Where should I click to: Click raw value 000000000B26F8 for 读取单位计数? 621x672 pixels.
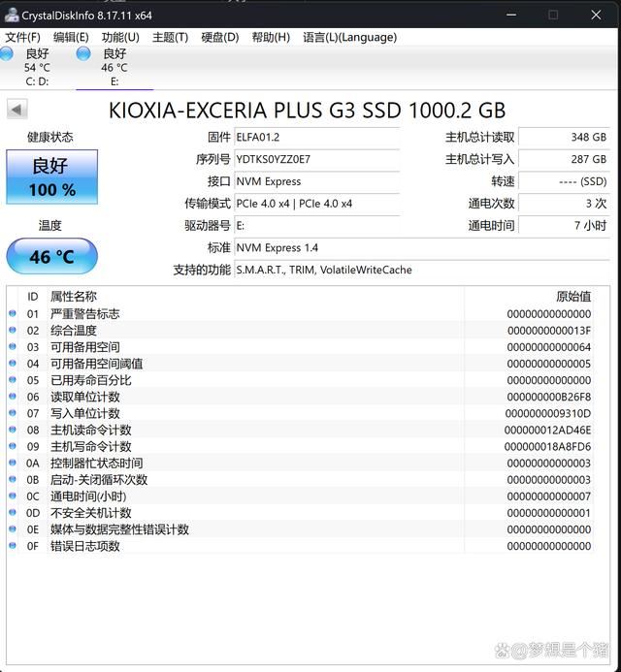point(549,397)
